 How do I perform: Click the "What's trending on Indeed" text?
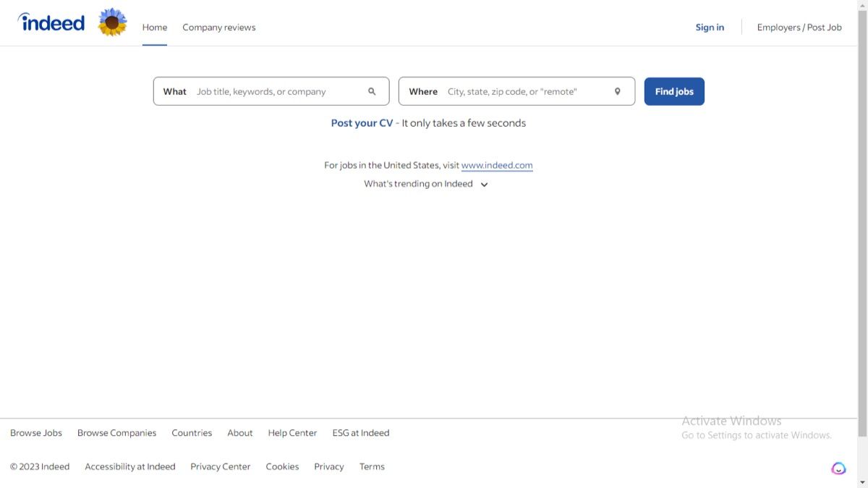tap(418, 184)
